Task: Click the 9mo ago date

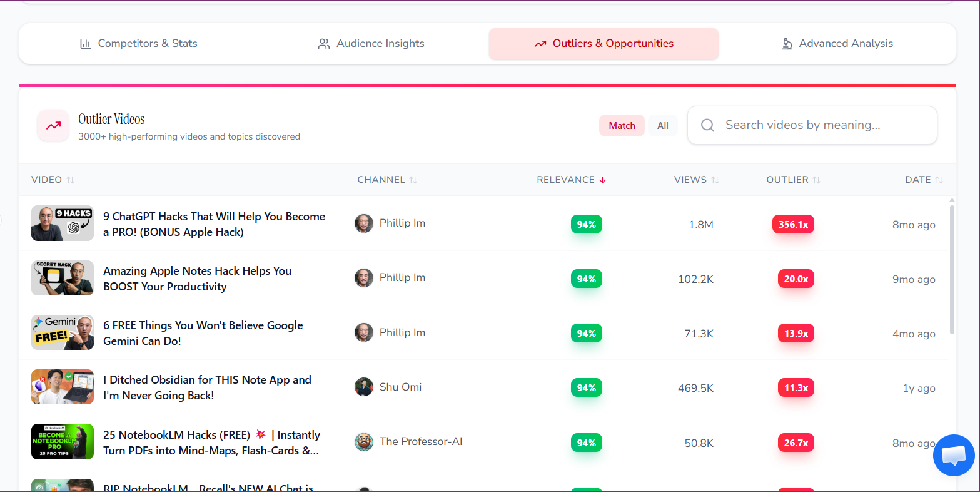Action: pos(914,279)
